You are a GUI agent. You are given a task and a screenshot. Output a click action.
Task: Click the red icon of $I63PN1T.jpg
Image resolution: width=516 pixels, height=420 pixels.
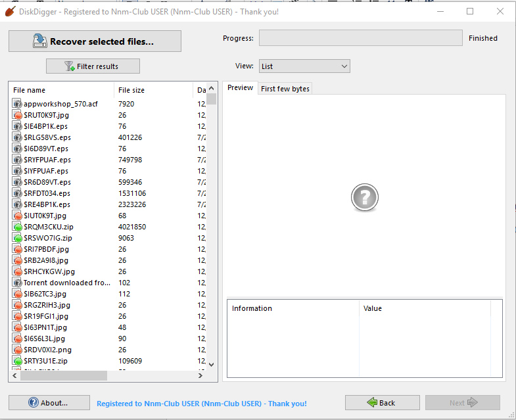[x=17, y=327]
